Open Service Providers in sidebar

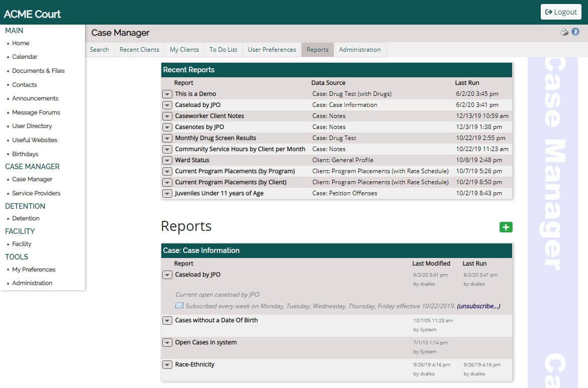point(36,193)
